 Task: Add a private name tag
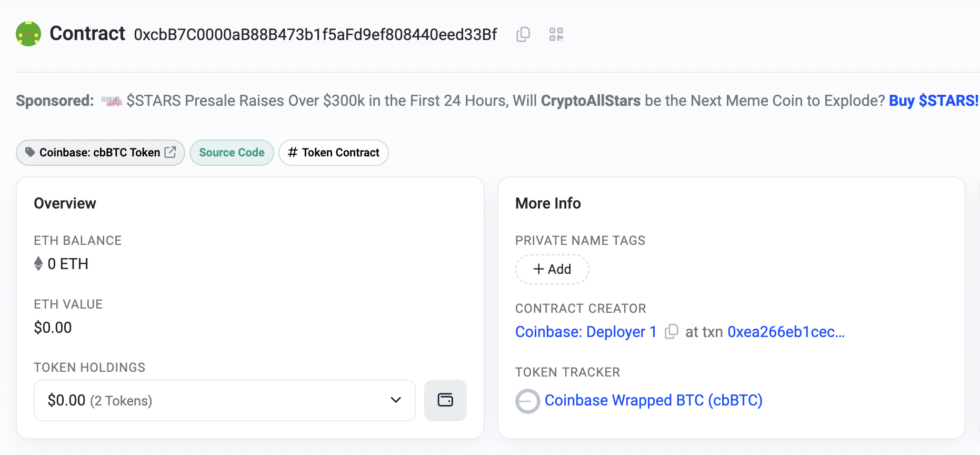click(552, 270)
